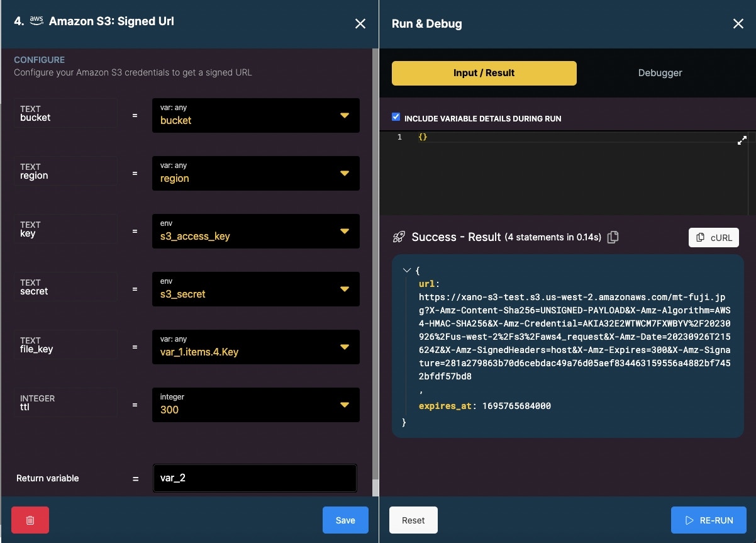Close the Amazon S3 Signed Url panel
This screenshot has width=756, height=543.
click(x=360, y=24)
